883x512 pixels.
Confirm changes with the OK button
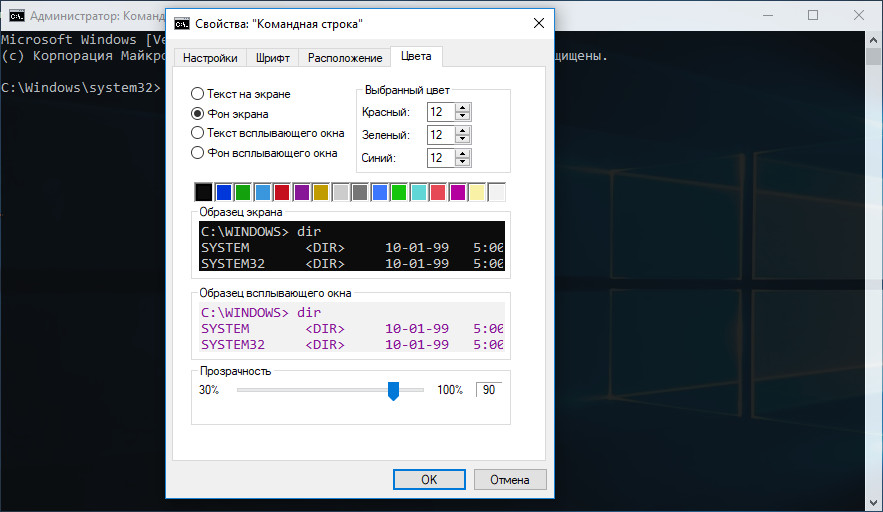[x=429, y=479]
